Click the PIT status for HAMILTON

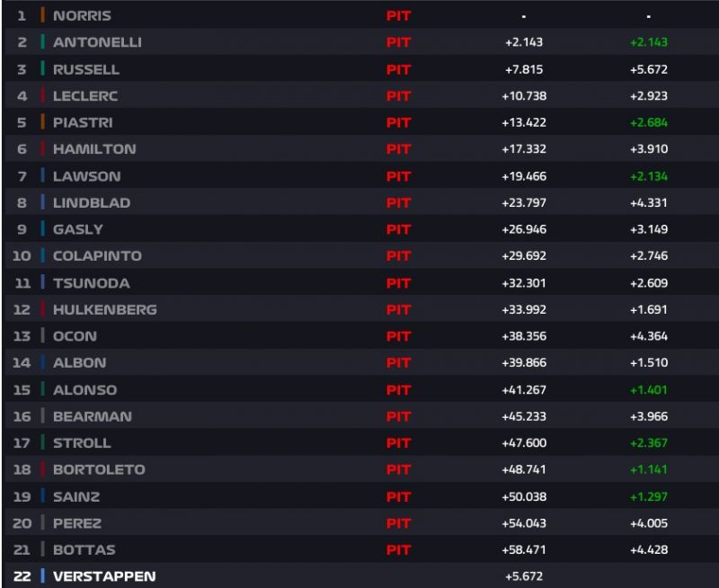coord(398,149)
